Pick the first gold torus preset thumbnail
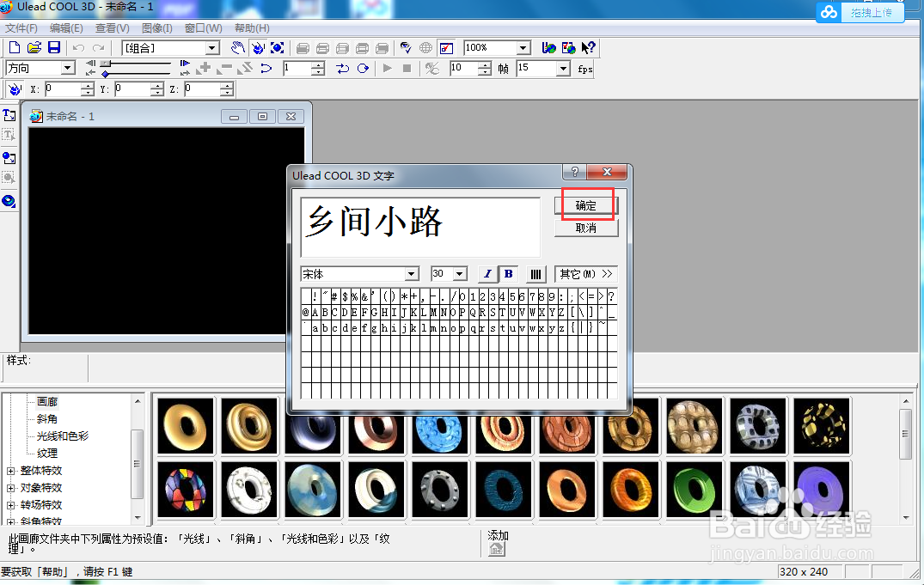This screenshot has height=585, width=924. (186, 426)
